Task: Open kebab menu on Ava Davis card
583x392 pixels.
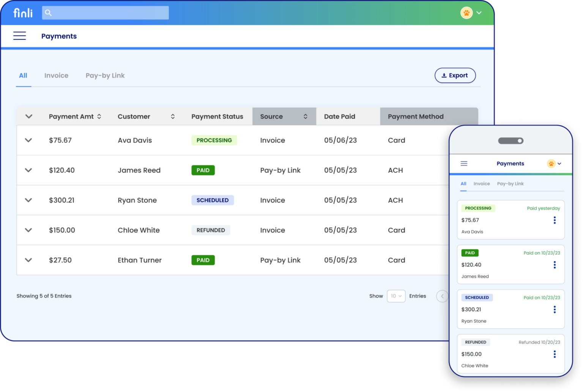Action: (555, 220)
